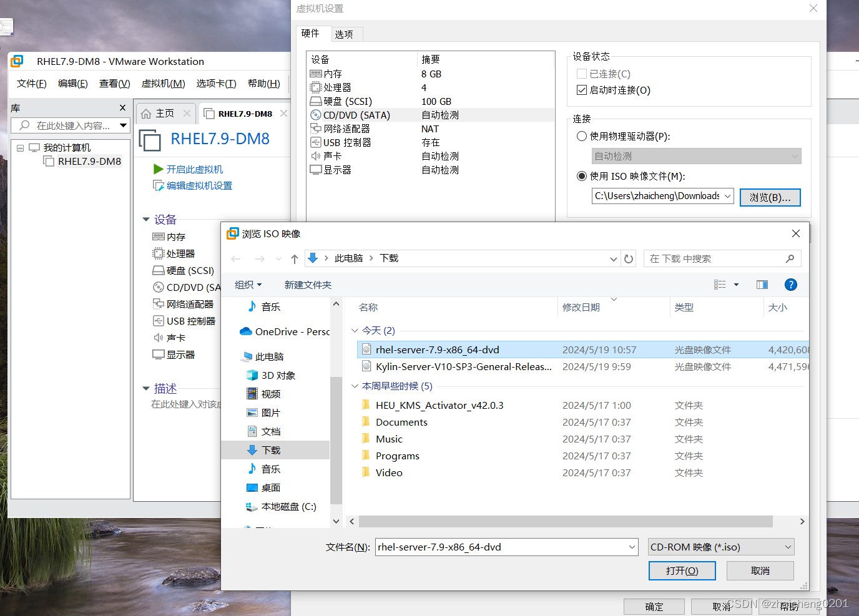Open the 文件(F) menu

31,84
